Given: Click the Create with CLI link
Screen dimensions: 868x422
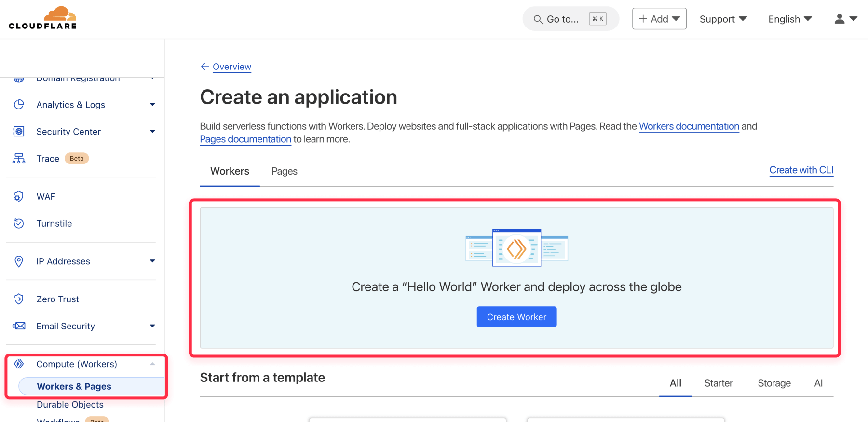Looking at the screenshot, I should pyautogui.click(x=801, y=170).
